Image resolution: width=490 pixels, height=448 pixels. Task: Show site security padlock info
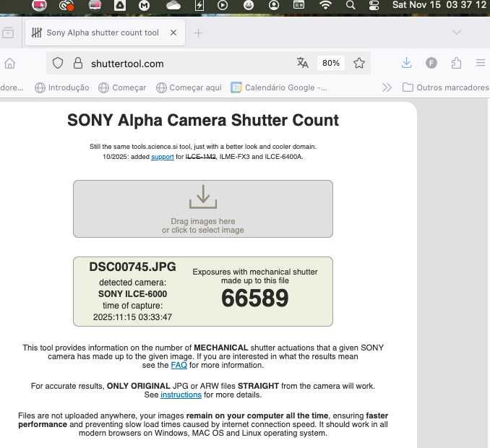[x=78, y=63]
